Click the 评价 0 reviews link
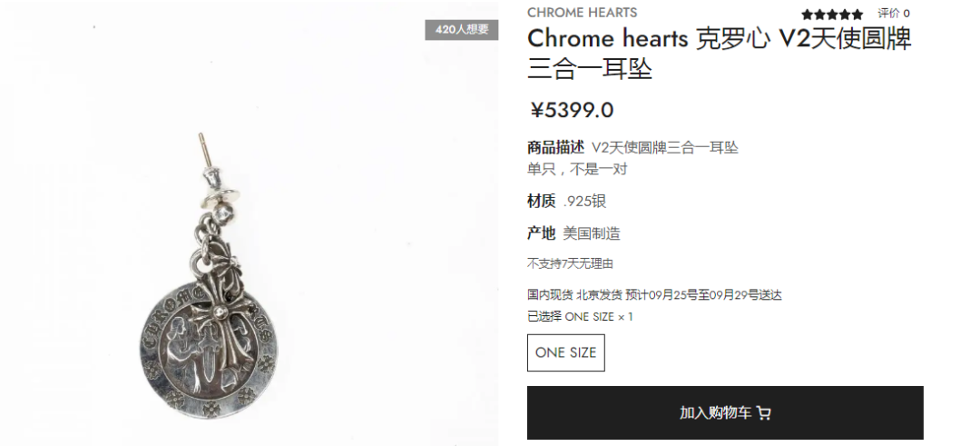 point(894,13)
